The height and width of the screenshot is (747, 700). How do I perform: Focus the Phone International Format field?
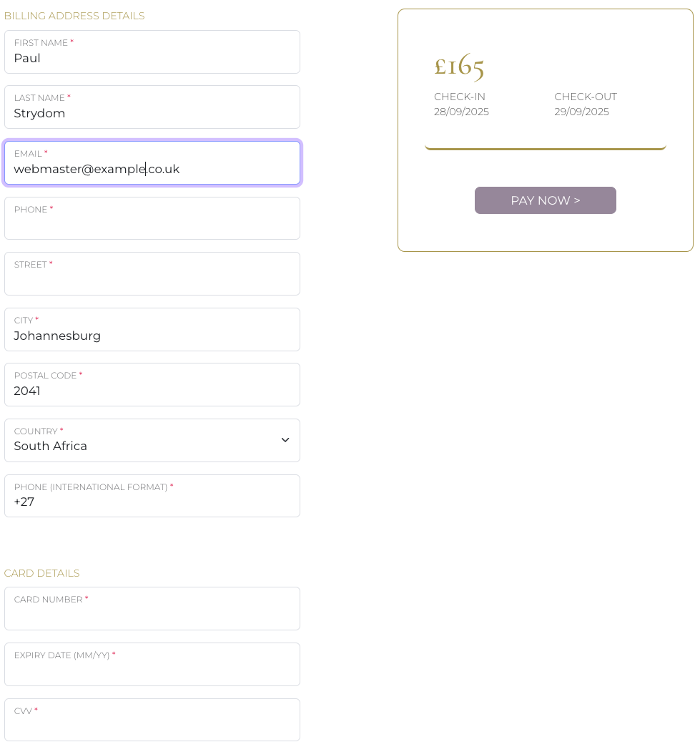(x=152, y=496)
